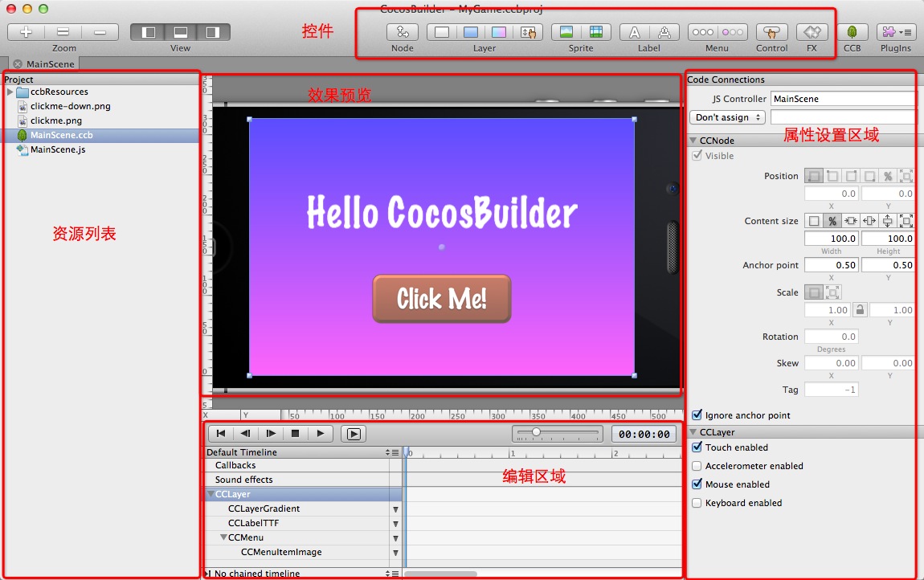This screenshot has height=580, width=924.
Task: Select clickme-down.png in the project list
Action: tap(70, 106)
